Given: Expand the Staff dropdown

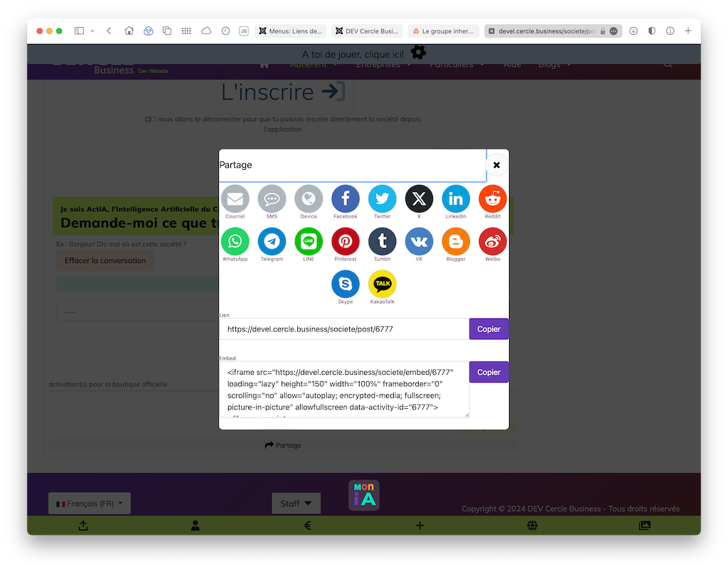Looking at the screenshot, I should pos(296,503).
